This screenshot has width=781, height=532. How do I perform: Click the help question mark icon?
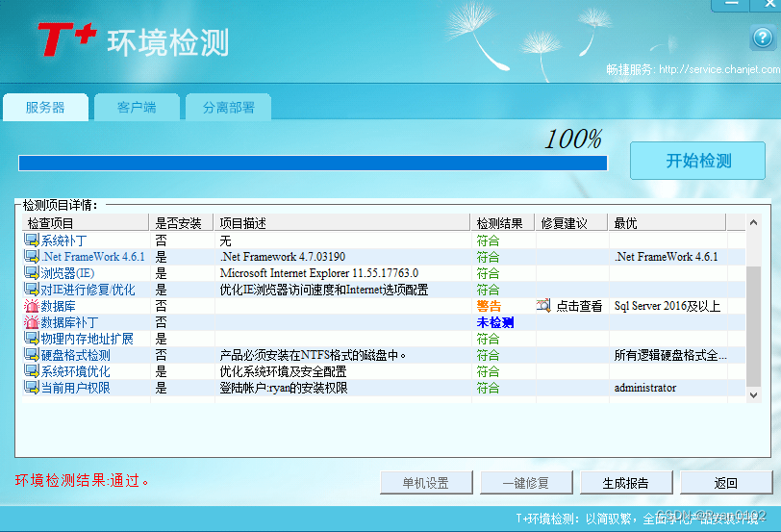pos(763,38)
